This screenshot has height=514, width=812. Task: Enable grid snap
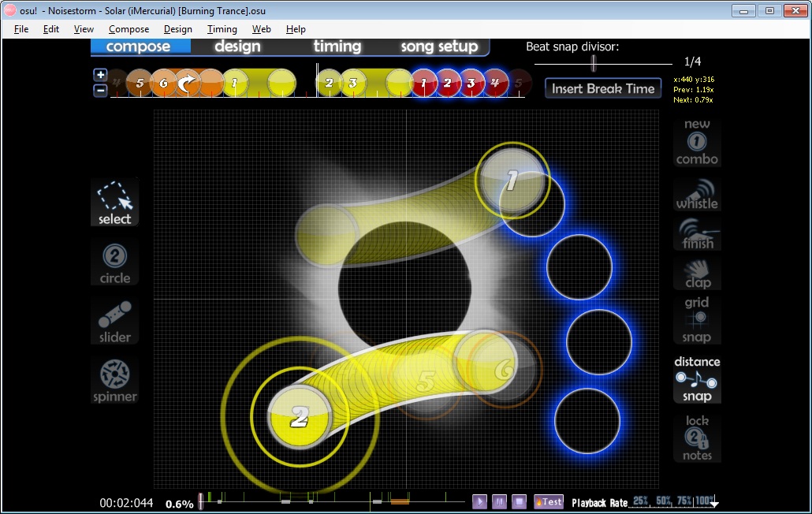coord(697,319)
